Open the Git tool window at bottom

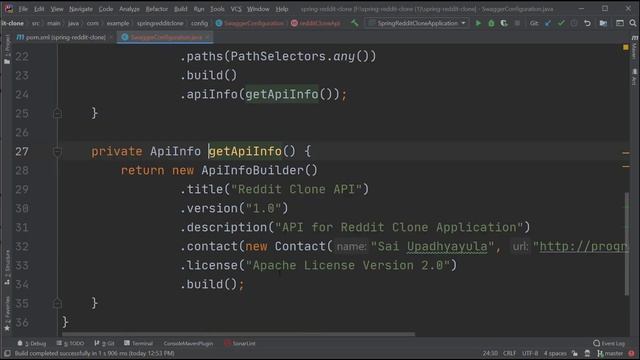point(104,344)
